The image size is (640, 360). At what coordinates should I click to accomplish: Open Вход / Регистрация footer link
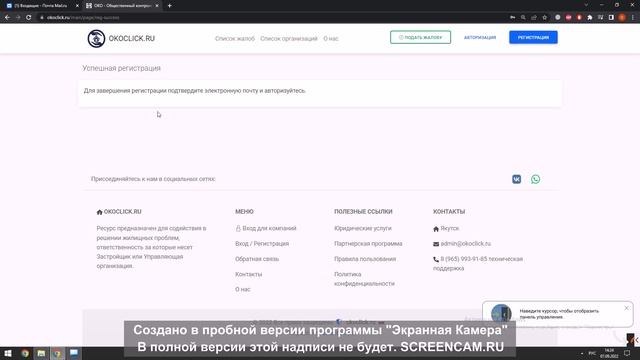pyautogui.click(x=262, y=244)
